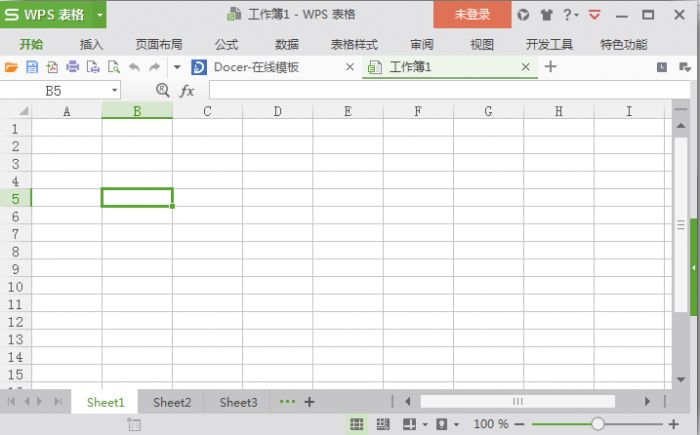Add a new sheet with plus icon

[x=309, y=402]
